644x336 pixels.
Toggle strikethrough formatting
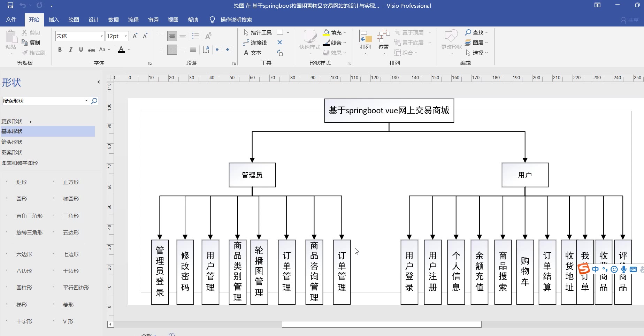92,49
